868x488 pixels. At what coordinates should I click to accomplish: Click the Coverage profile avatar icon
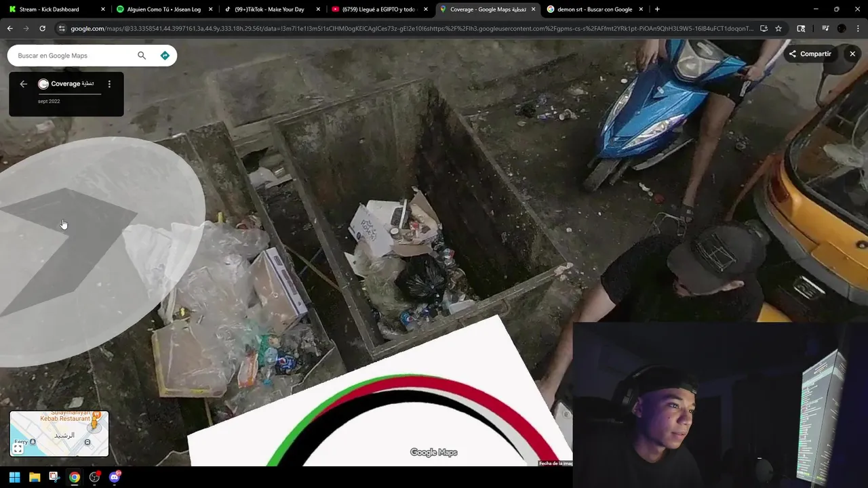[x=43, y=84]
